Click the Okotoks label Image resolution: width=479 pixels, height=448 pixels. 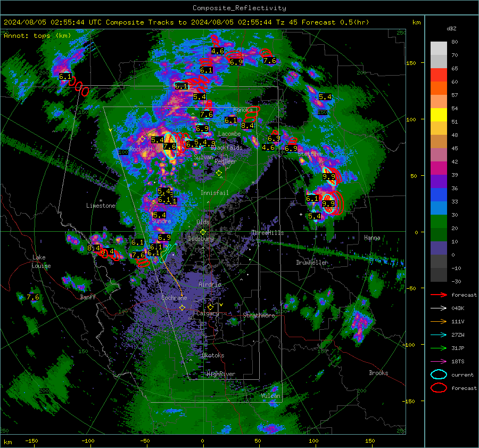(x=213, y=355)
